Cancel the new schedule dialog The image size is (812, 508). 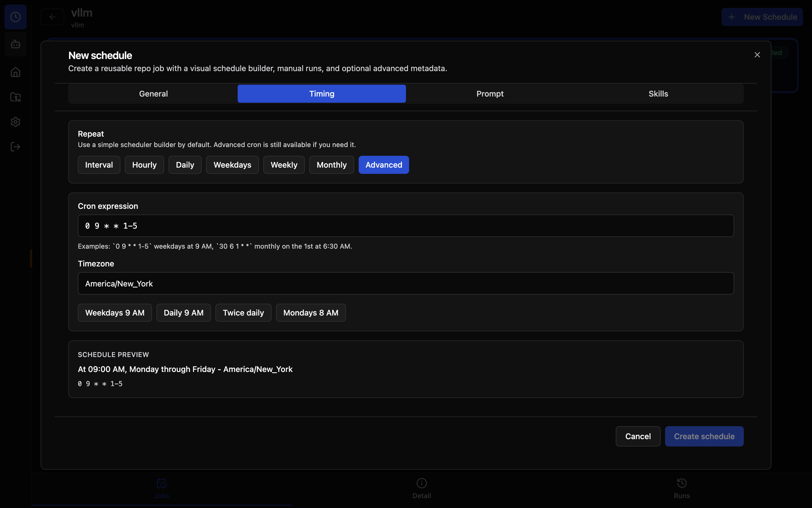click(x=638, y=436)
